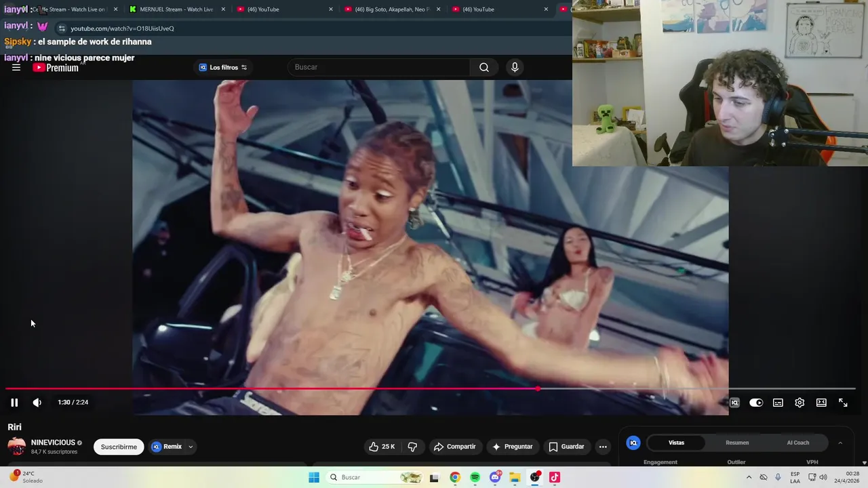Click the microphone tray icon
Viewport: 868px width, 488px height.
point(778,477)
